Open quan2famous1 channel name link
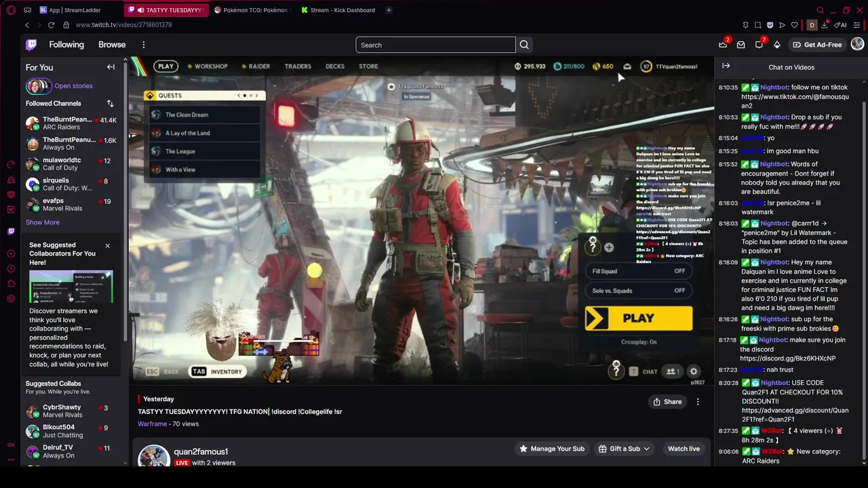This screenshot has width=868, height=488. 201,451
